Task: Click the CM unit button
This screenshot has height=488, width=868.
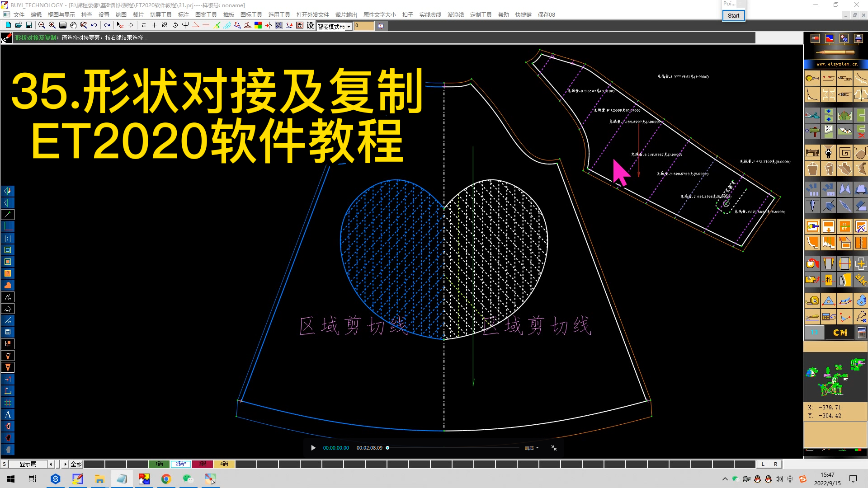Action: point(840,333)
